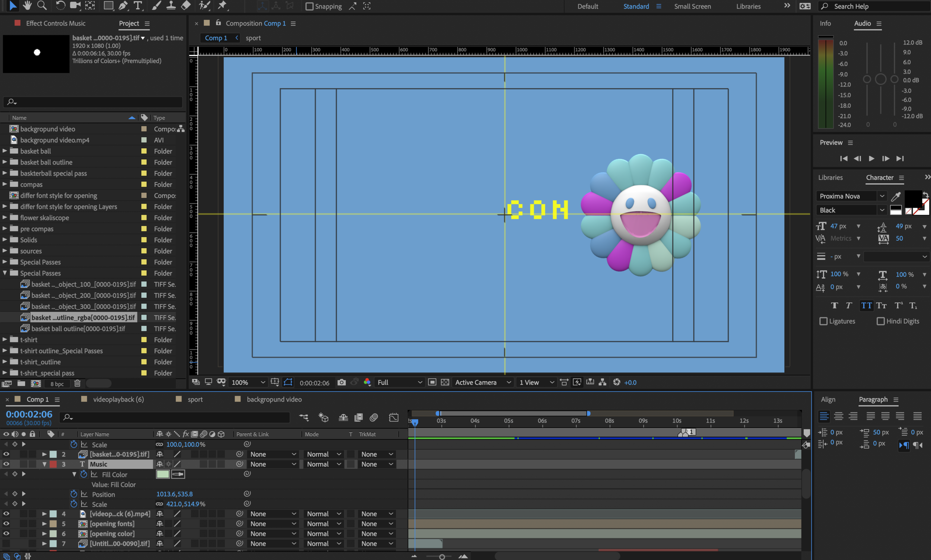
Task: Pick a color with the Character eyedropper
Action: click(x=896, y=196)
